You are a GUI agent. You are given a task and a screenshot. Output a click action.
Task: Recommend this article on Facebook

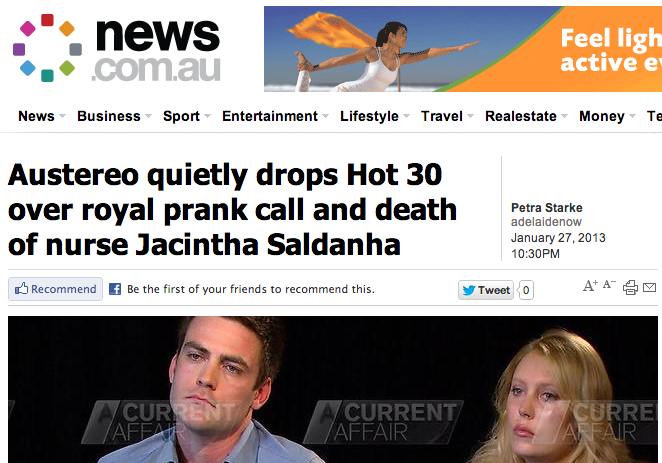tap(55, 289)
